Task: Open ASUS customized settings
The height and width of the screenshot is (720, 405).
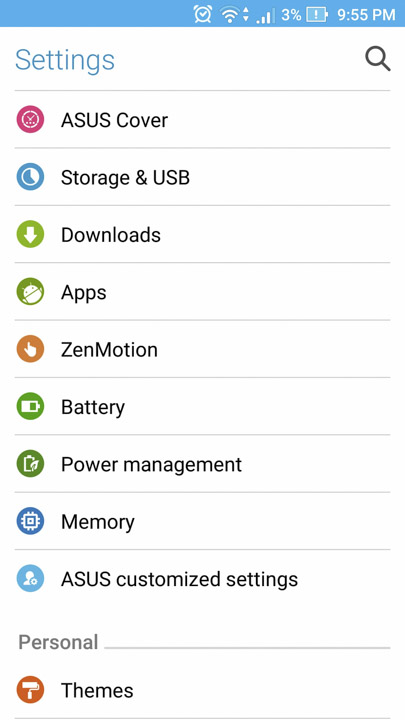Action: tap(202, 579)
